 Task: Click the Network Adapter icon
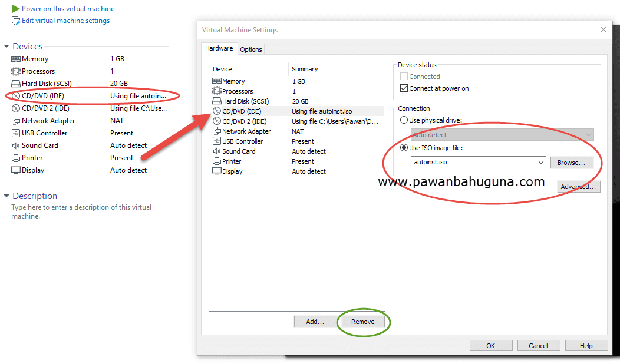(216, 131)
